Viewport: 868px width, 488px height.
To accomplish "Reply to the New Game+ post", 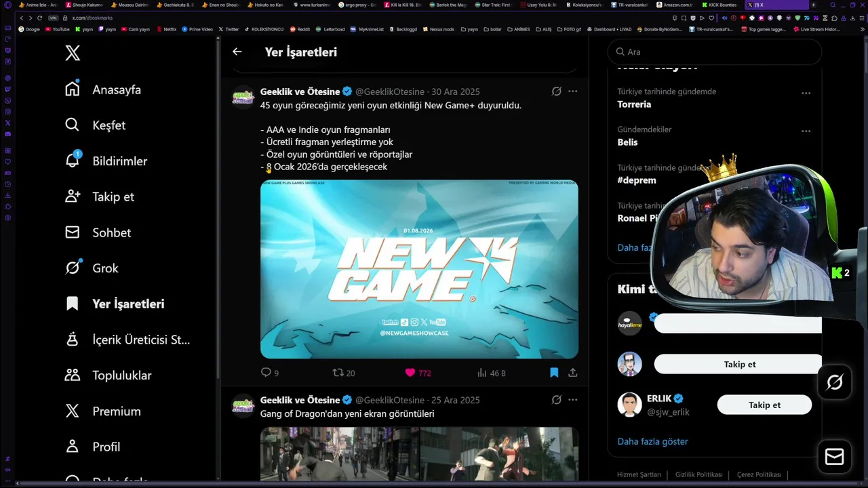I will tap(270, 373).
